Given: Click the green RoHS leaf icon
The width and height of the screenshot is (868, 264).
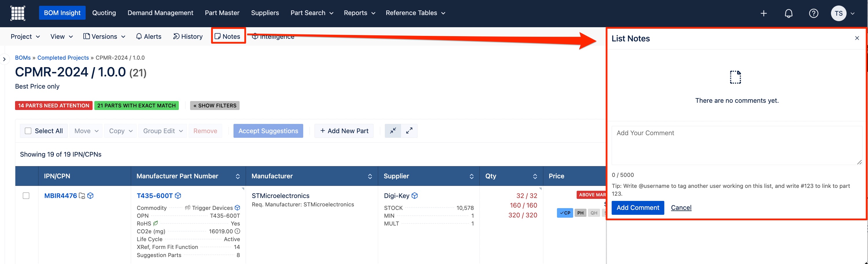Looking at the screenshot, I should (155, 223).
